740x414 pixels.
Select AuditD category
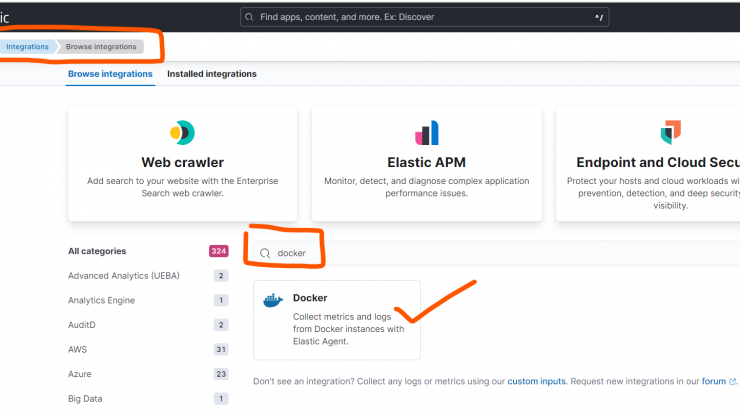(82, 325)
